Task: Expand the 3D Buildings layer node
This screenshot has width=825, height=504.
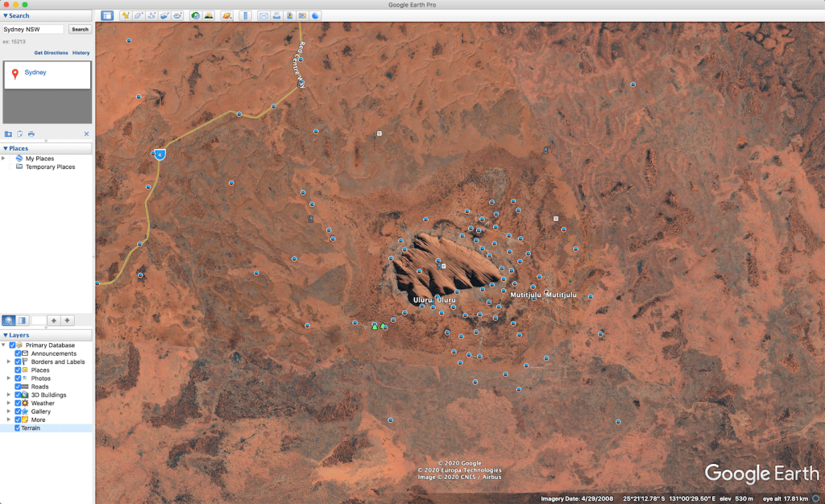Action: coord(8,395)
